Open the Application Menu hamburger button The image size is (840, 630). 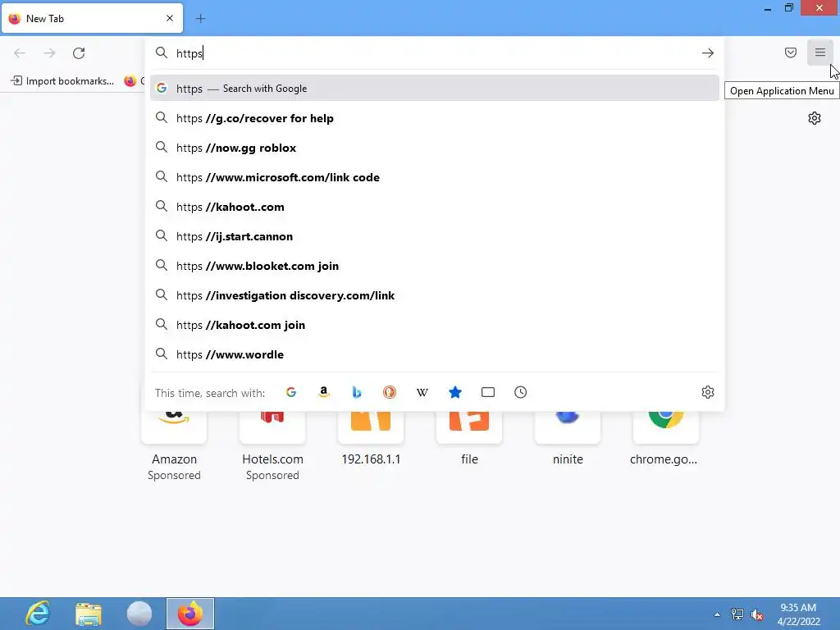click(819, 52)
